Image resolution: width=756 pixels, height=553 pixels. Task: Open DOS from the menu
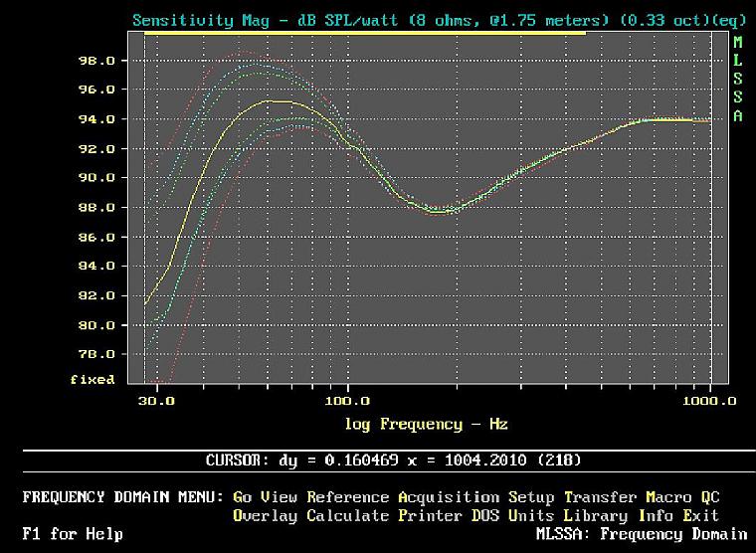click(x=485, y=516)
